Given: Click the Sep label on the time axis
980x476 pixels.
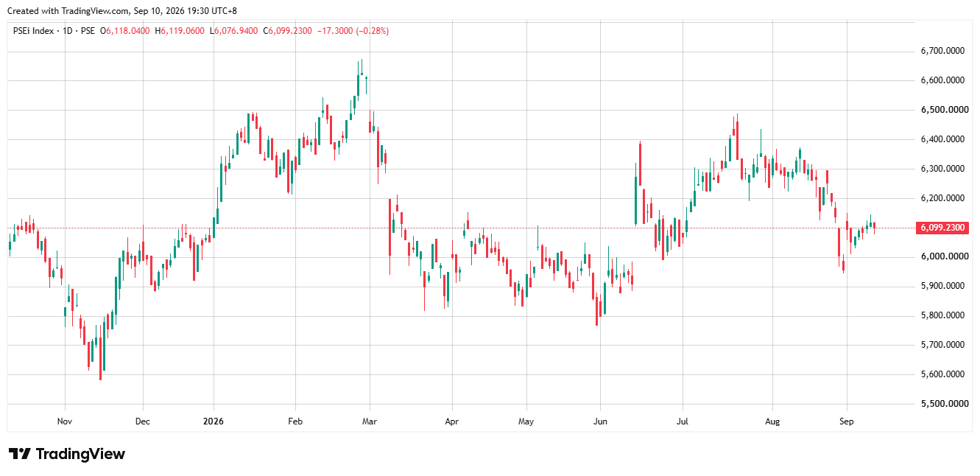Looking at the screenshot, I should tap(847, 422).
